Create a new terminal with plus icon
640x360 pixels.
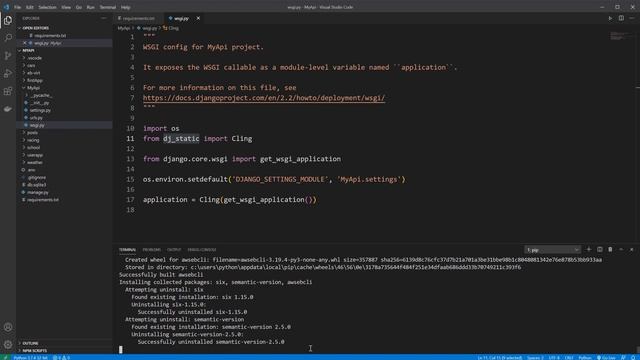pos(589,249)
